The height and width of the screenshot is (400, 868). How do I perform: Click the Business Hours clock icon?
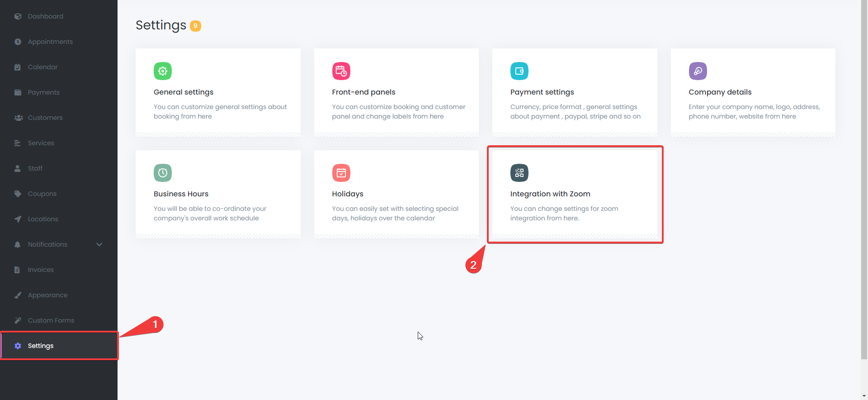pos(162,173)
